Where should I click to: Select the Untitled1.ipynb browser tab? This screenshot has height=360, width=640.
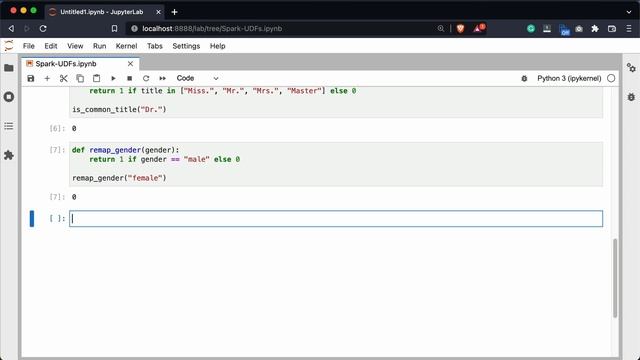(104, 12)
